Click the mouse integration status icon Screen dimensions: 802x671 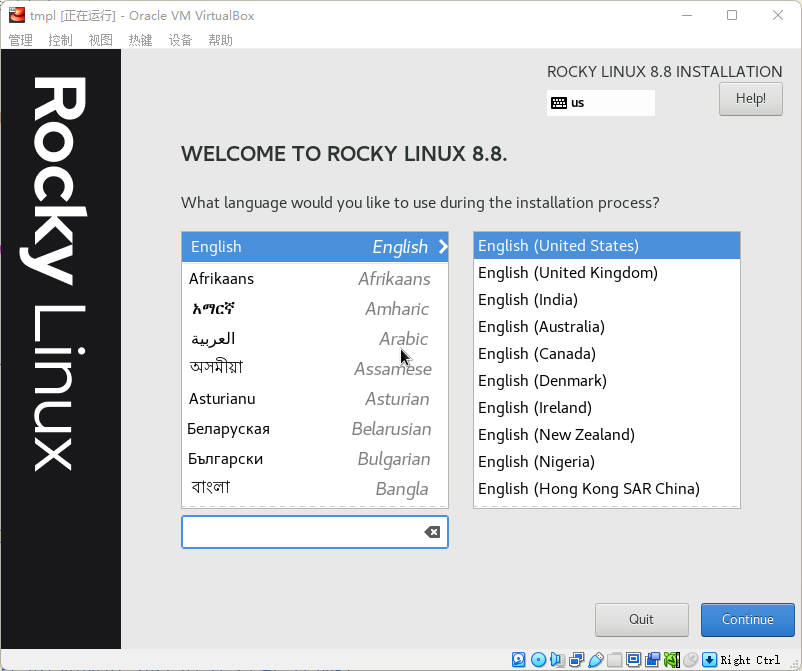tap(691, 660)
